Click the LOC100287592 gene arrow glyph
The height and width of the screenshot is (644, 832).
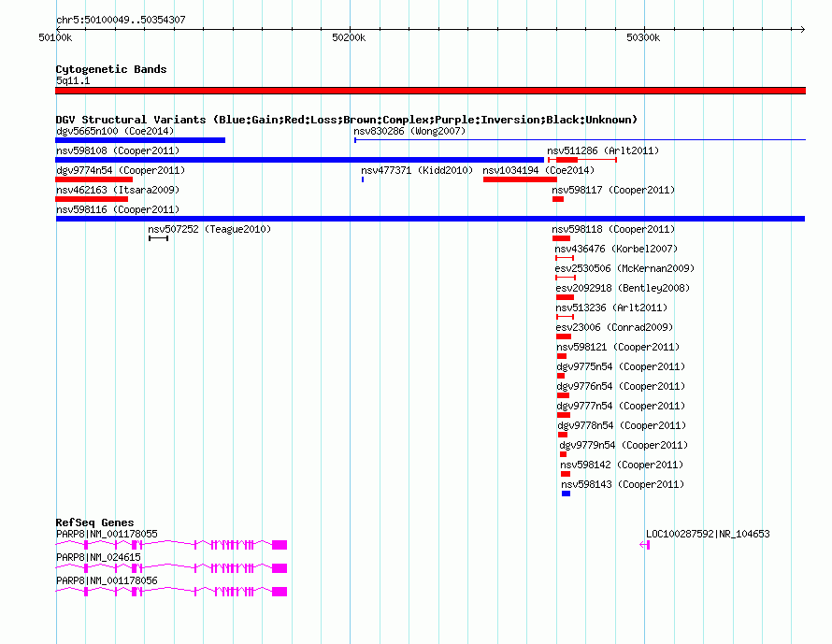645,545
